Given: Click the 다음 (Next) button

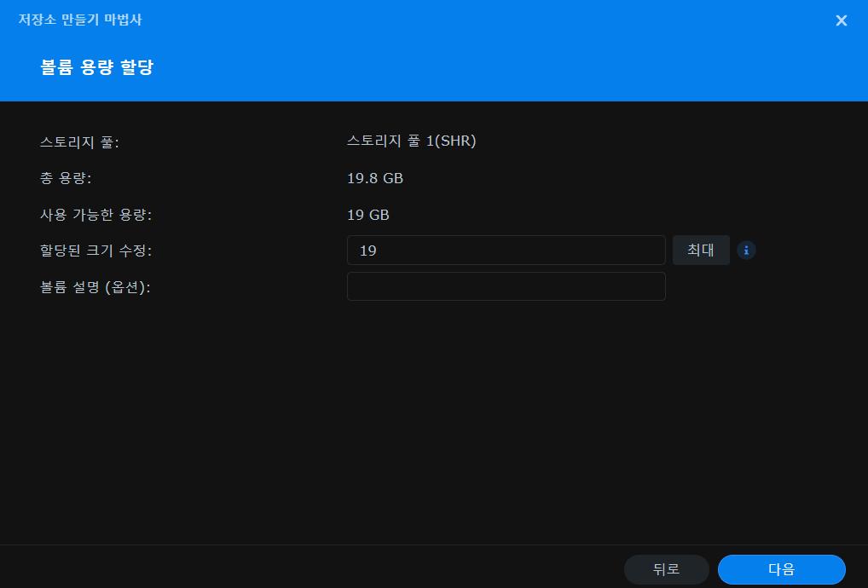Looking at the screenshot, I should click(x=781, y=569).
